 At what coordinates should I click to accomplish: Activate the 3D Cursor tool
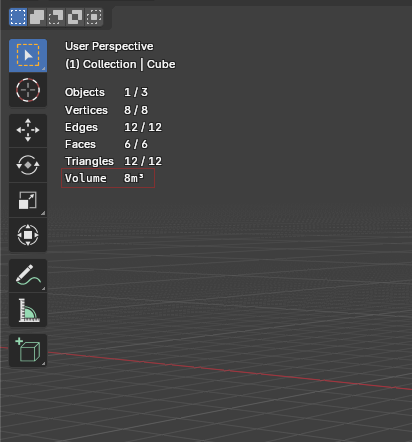(x=28, y=90)
